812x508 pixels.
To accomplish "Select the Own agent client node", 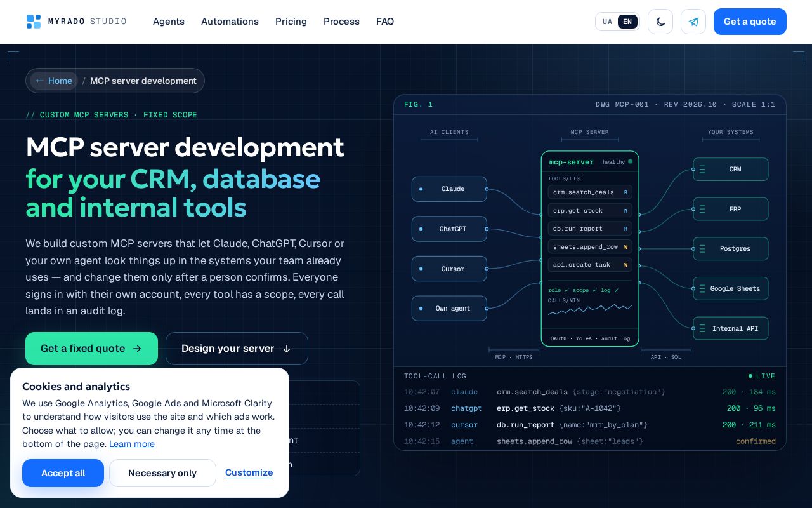I will (449, 309).
